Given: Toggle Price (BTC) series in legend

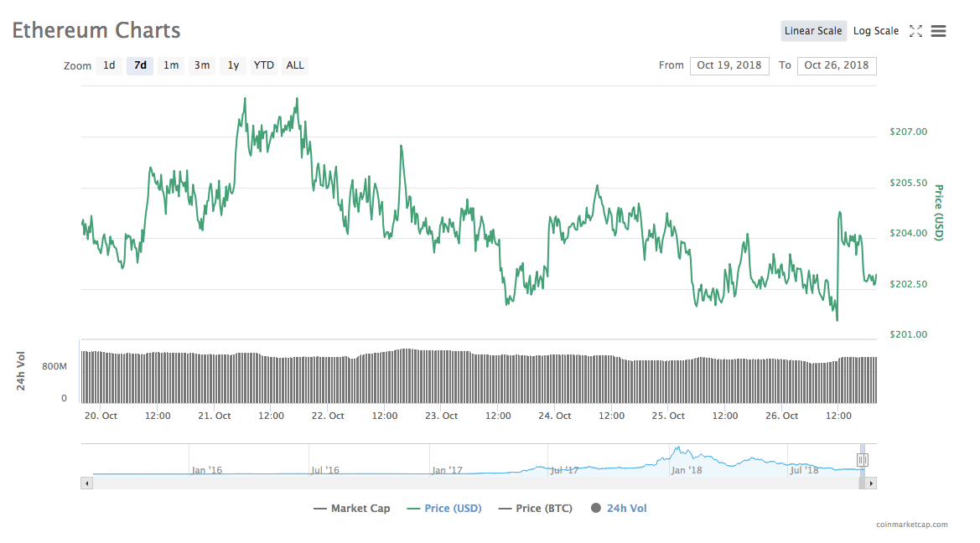Looking at the screenshot, I should click(535, 509).
